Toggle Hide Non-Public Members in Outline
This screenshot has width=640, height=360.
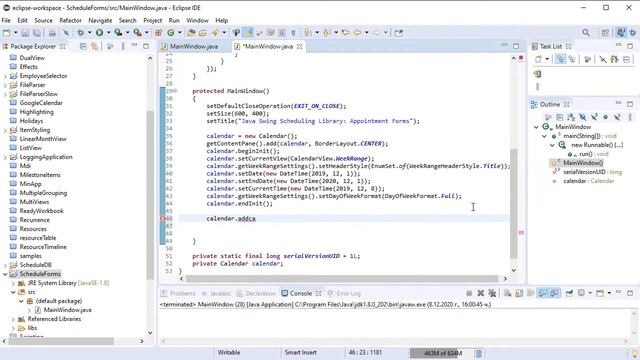(x=605, y=117)
